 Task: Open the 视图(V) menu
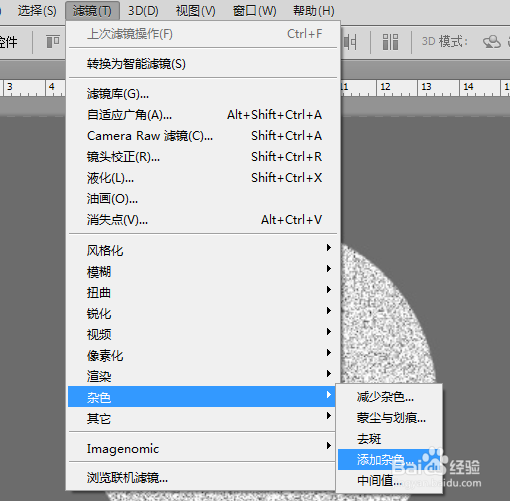(x=196, y=11)
